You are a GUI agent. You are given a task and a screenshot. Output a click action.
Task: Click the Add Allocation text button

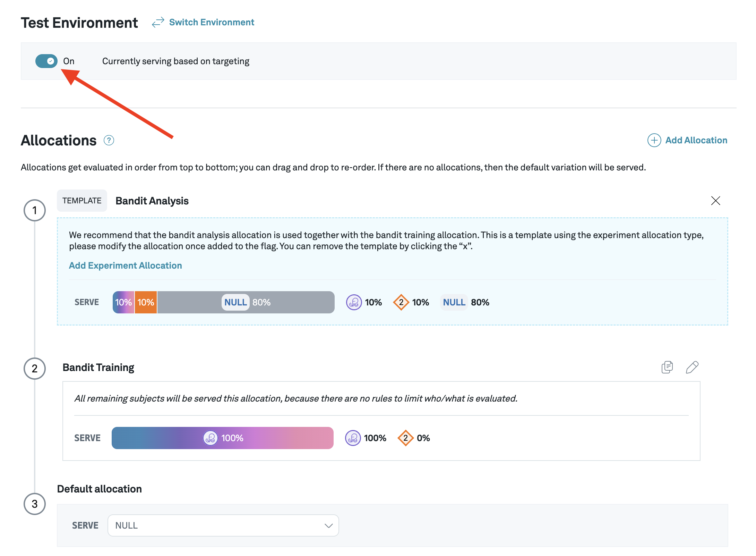click(x=696, y=141)
